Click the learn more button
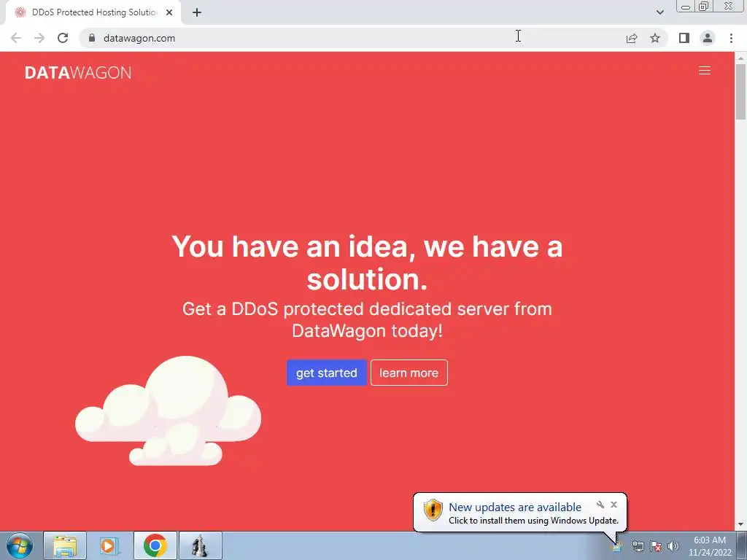This screenshot has width=747, height=560. (x=409, y=373)
